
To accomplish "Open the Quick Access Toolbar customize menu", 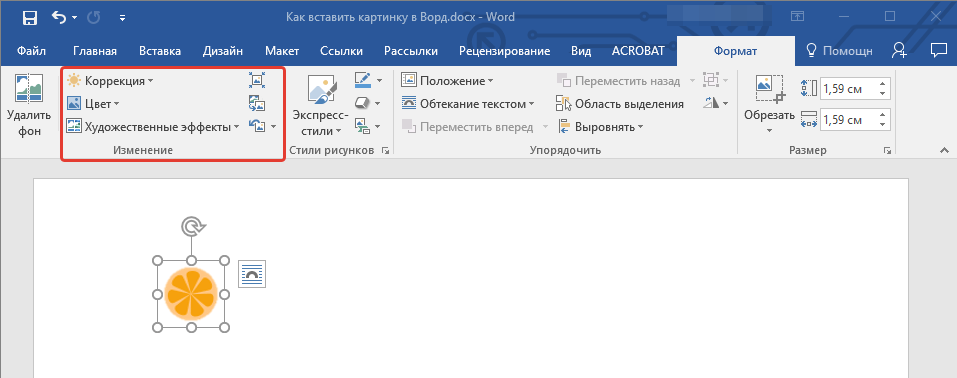I will 122,18.
